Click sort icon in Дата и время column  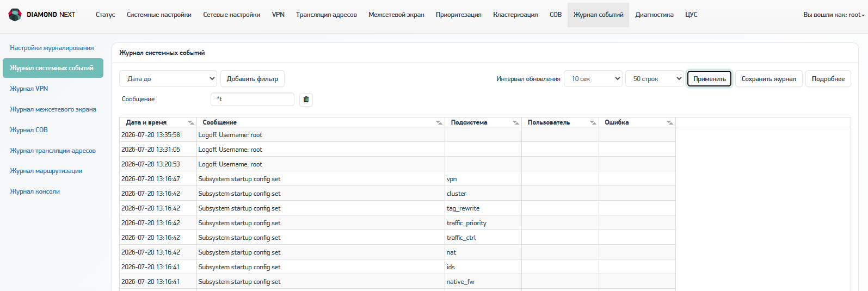click(x=190, y=122)
